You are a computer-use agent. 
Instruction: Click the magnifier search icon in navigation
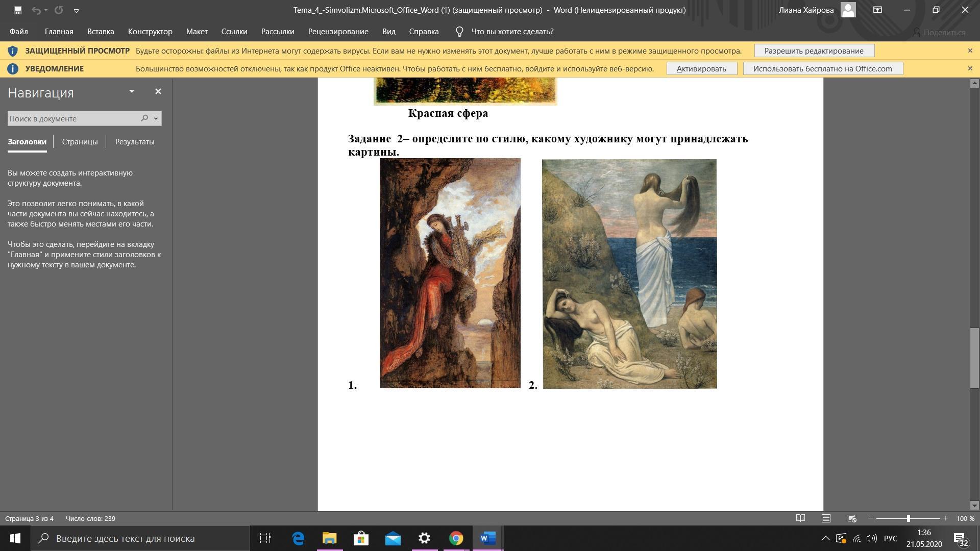[x=144, y=118]
